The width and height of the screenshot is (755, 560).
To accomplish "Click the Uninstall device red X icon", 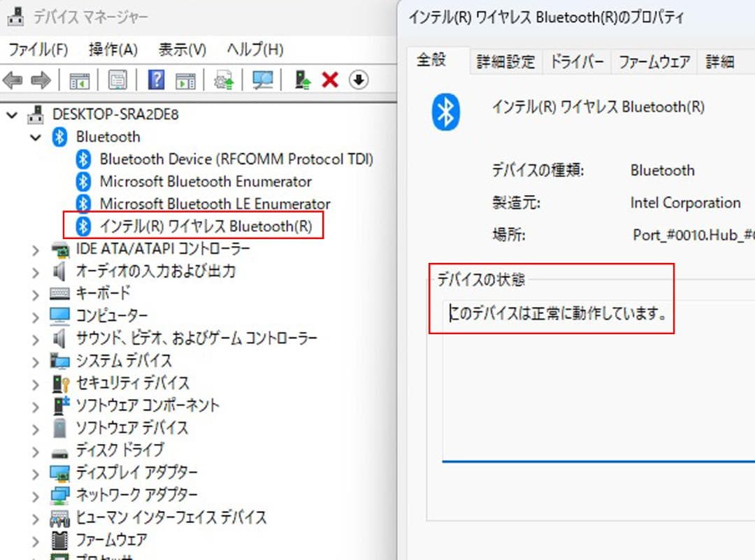I will coord(327,80).
